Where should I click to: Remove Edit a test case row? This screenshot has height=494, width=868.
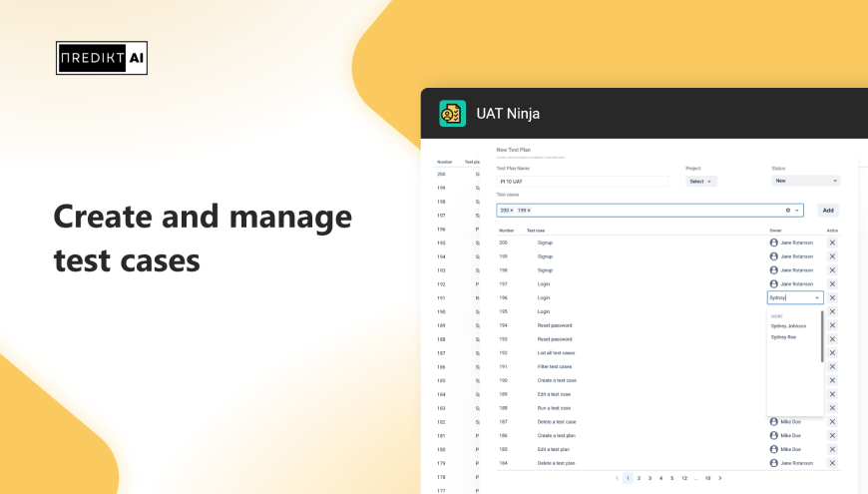coord(832,394)
